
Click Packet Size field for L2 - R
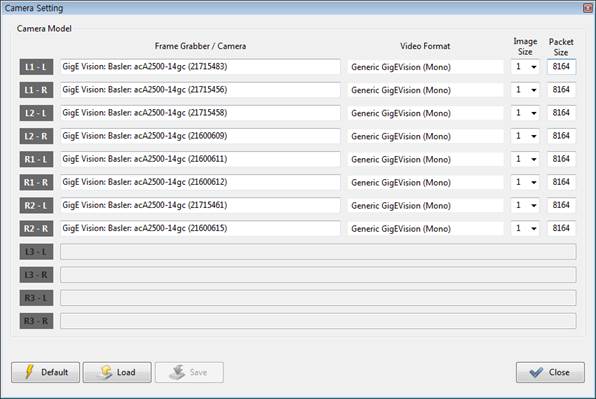[561, 136]
